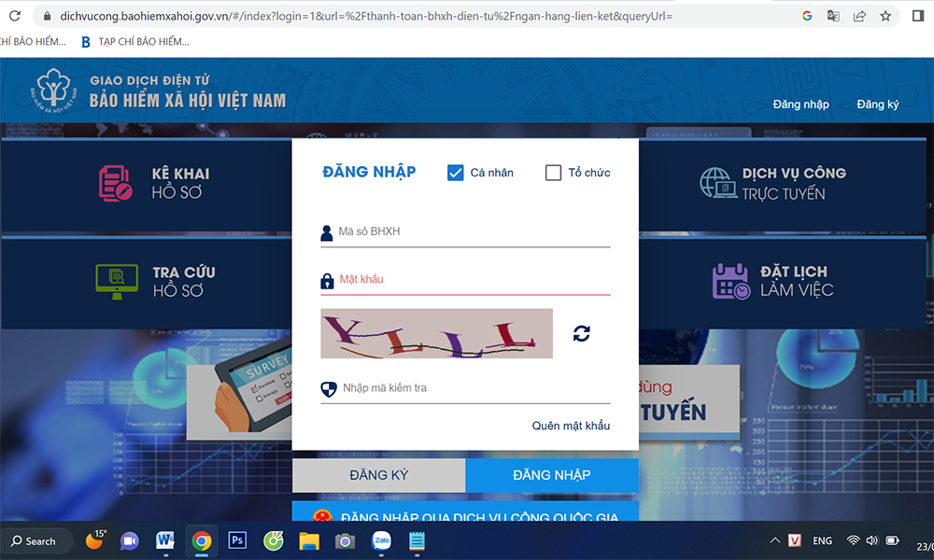Open the green circular app in taskbar

(274, 540)
